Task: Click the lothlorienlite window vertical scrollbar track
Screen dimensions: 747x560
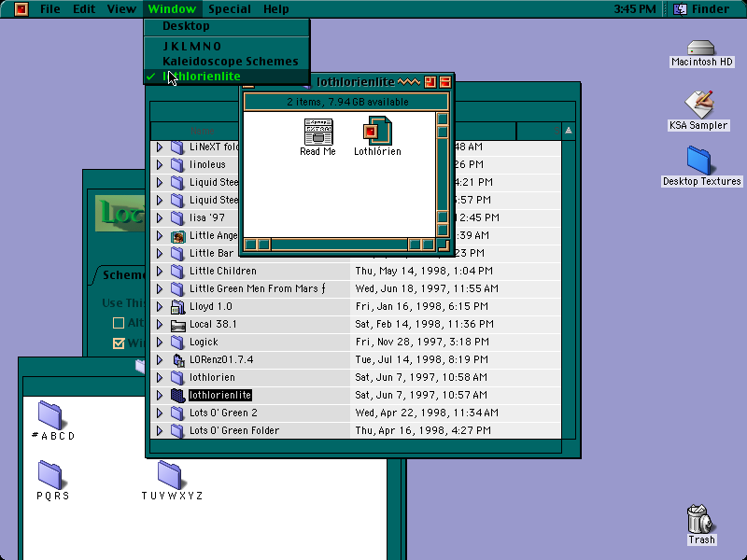Action: 442,174
